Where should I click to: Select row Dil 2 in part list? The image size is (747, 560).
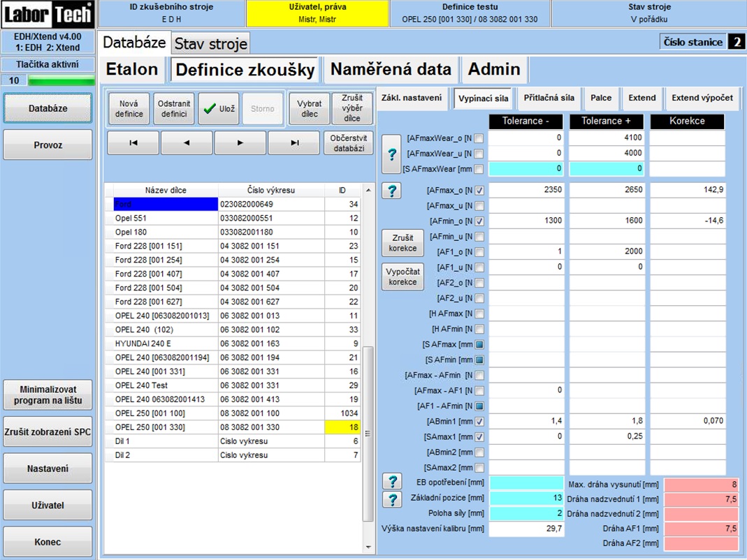233,455
